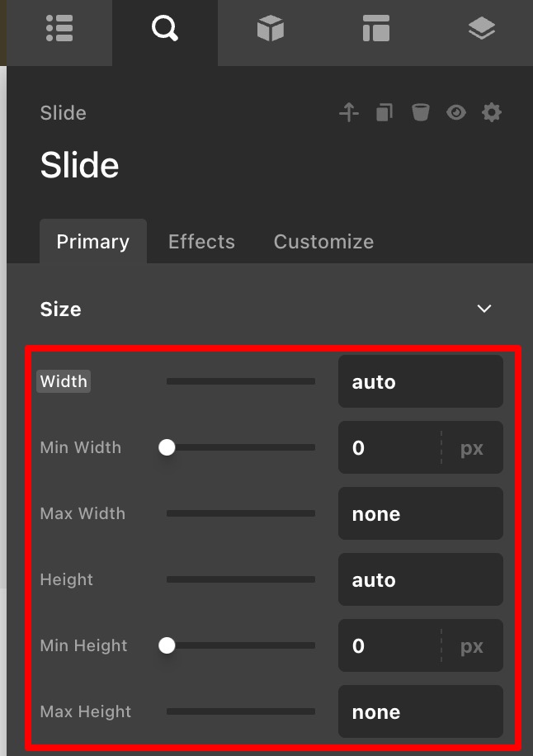Image resolution: width=533 pixels, height=756 pixels.
Task: Collapse the Size section chevron
Action: (x=484, y=309)
